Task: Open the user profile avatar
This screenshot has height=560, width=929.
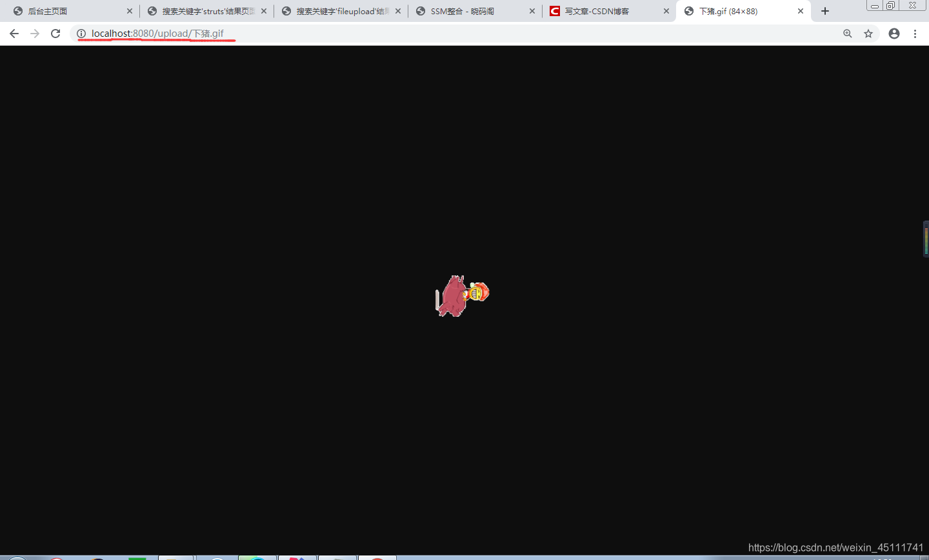Action: coord(894,34)
